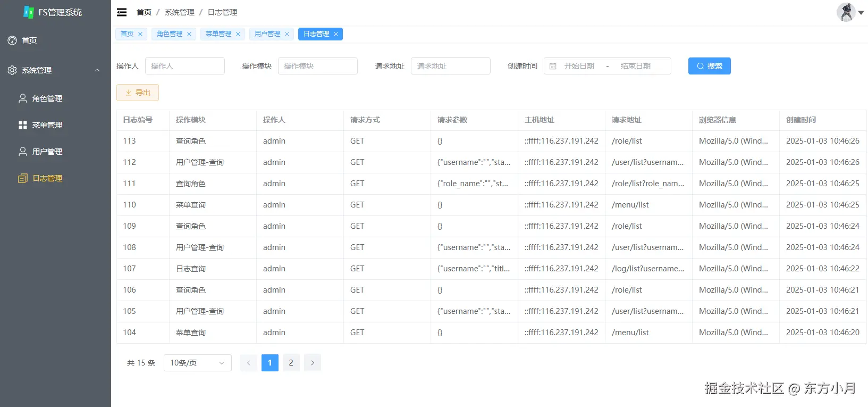Open 日志管理 in the sidebar

55,178
